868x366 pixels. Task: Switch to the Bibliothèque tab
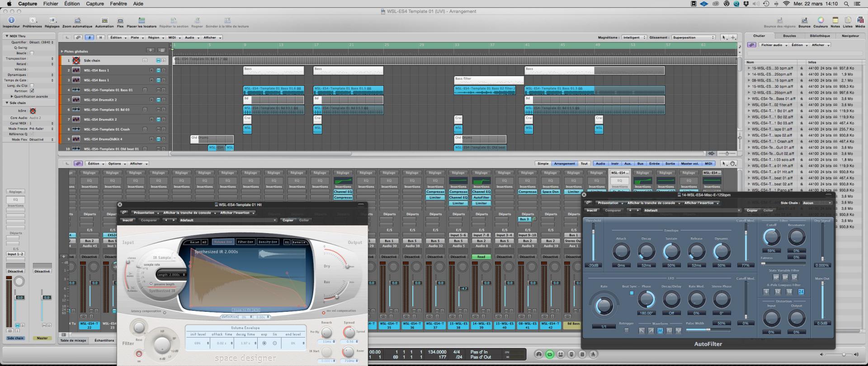[x=820, y=36]
